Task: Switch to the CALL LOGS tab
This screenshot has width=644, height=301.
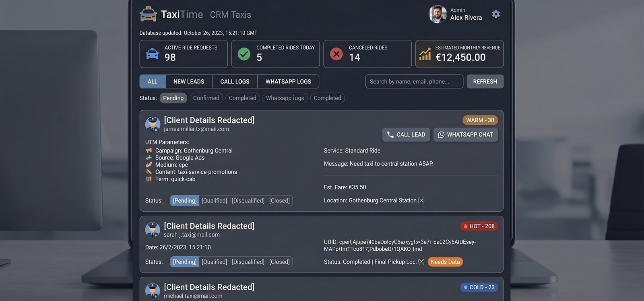Action: click(x=235, y=81)
